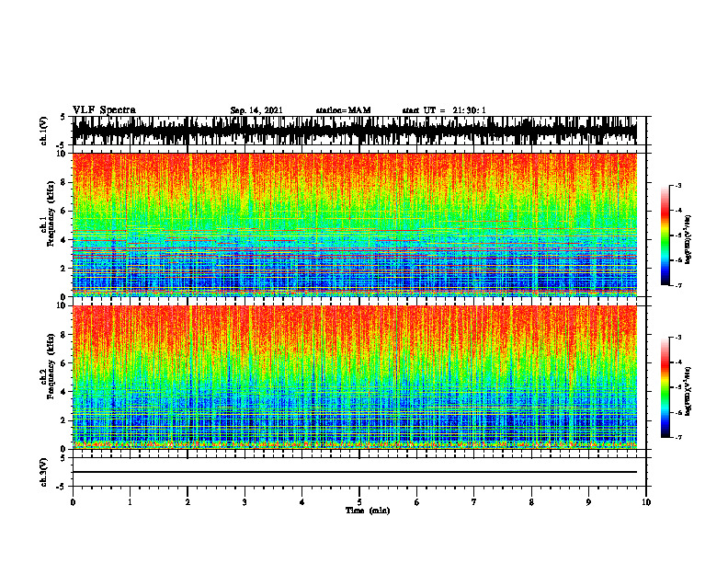Screen dimensions: 728x563
Task: Click the ch.2 "Frequency (kHz)" axis label
Action: click(51, 366)
